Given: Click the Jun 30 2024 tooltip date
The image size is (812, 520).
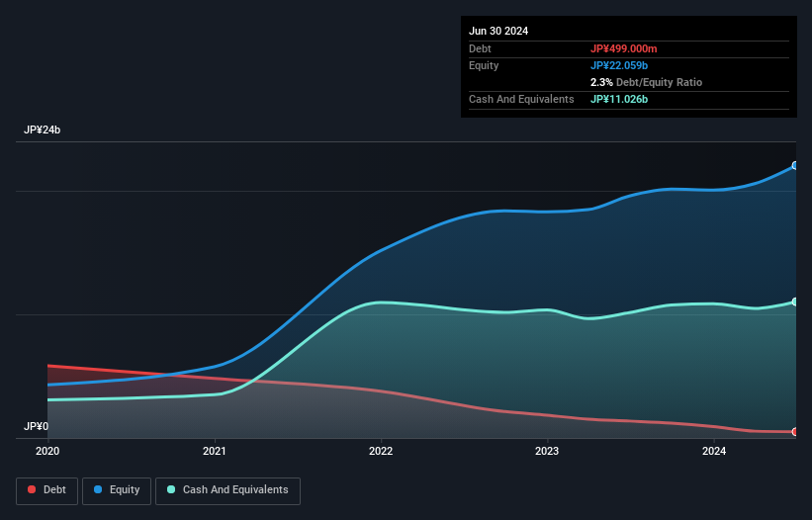Looking at the screenshot, I should 498,31.
